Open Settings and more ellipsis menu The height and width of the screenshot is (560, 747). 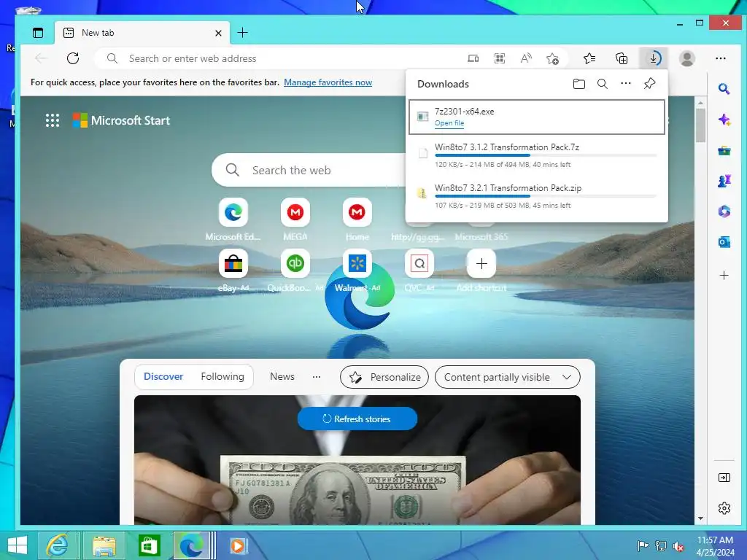pyautogui.click(x=721, y=58)
